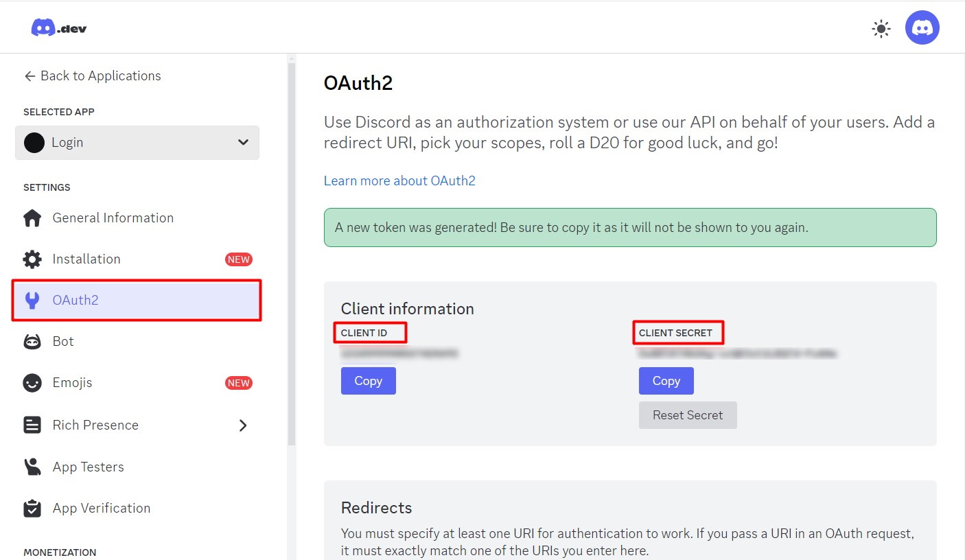The width and height of the screenshot is (965, 560).
Task: Click the App Verification clipboard icon
Action: [32, 509]
